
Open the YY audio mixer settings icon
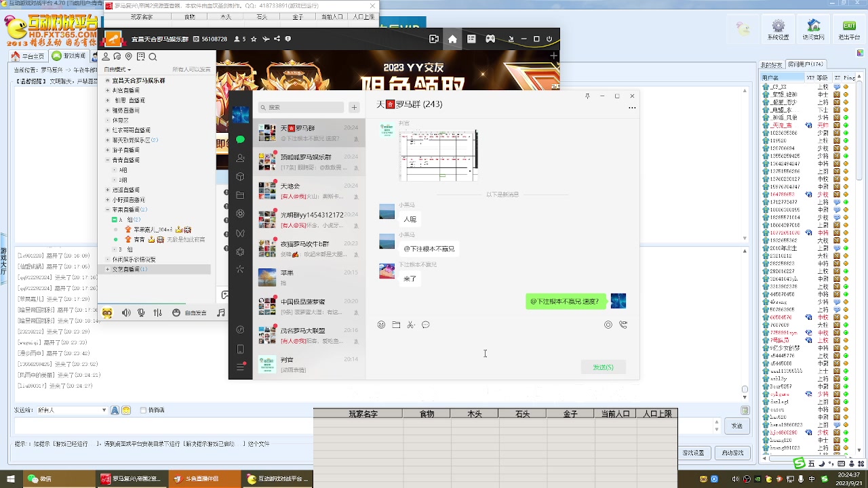[158, 312]
